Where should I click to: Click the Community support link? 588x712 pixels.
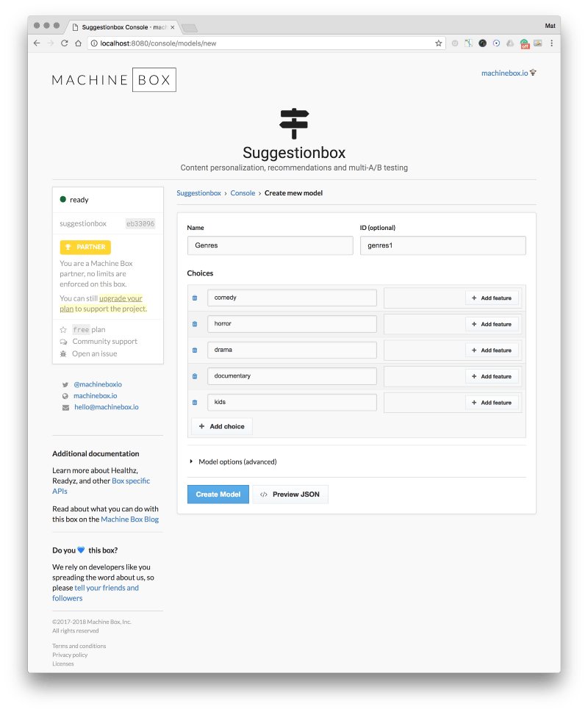coord(104,342)
